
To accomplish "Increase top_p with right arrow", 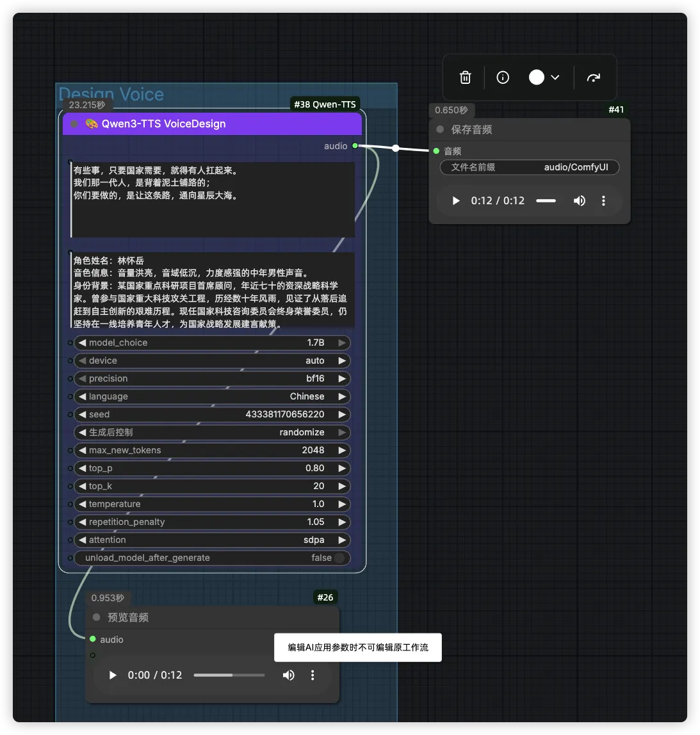I will point(342,468).
